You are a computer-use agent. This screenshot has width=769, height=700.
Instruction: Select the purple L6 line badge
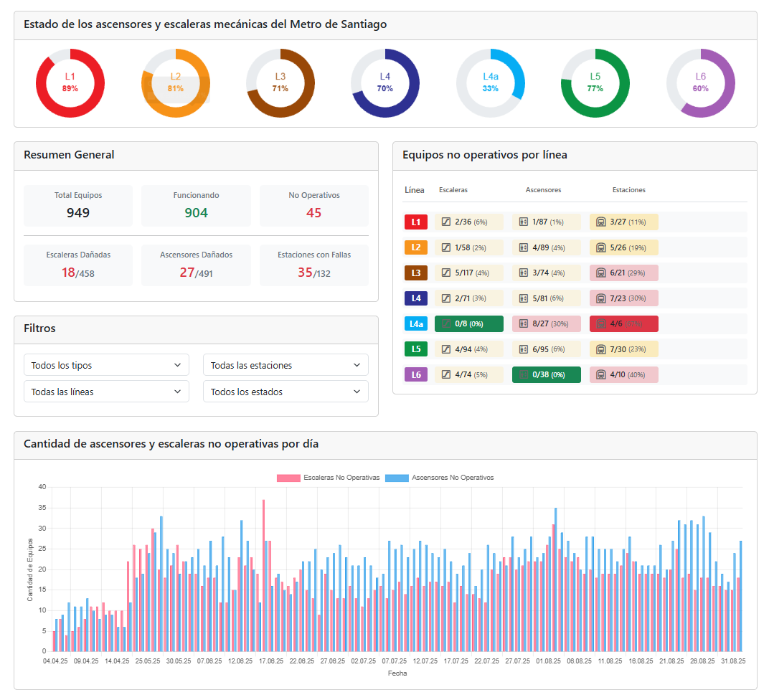[416, 374]
